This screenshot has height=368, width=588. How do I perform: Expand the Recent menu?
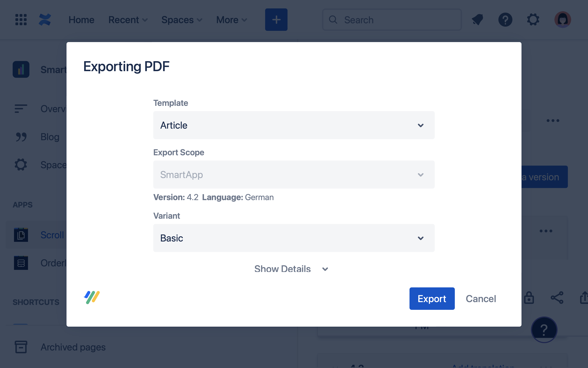point(128,20)
